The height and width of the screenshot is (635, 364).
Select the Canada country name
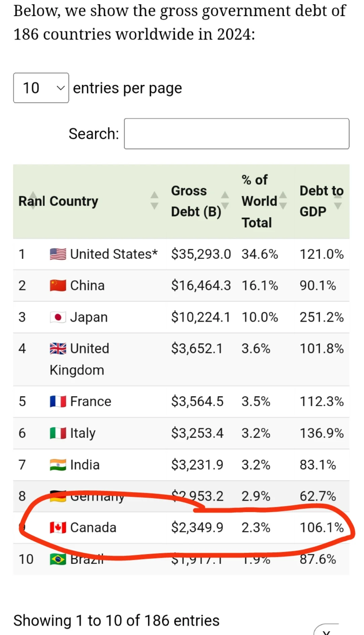point(93,527)
